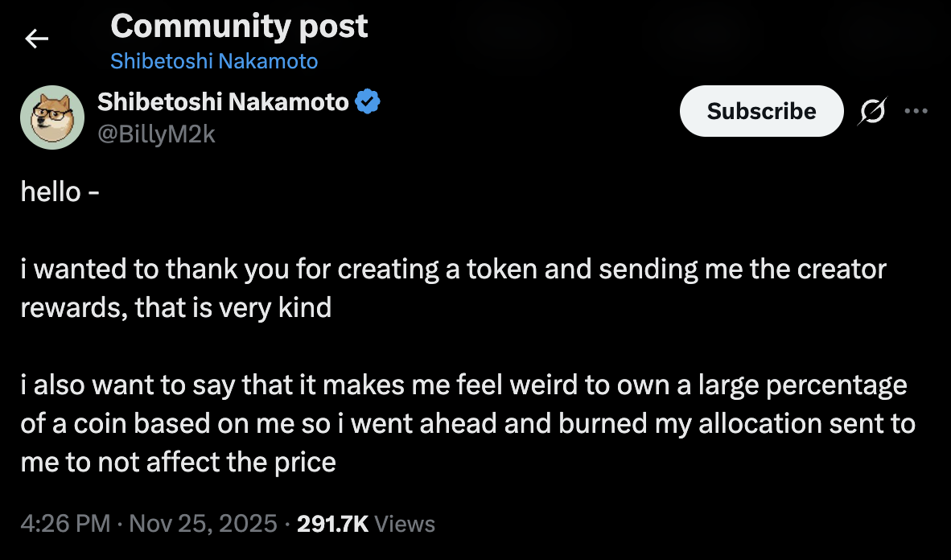
Task: Tap the Grok compass icon beside Subscribe
Action: tap(873, 111)
